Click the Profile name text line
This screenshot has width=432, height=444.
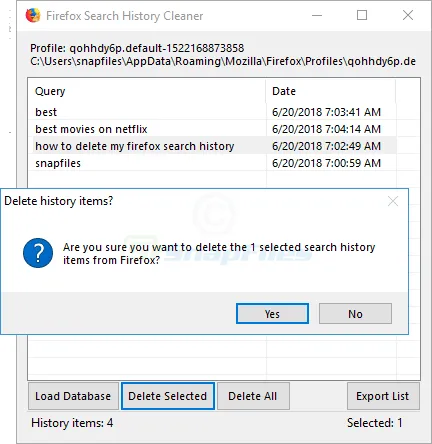[x=137, y=48]
